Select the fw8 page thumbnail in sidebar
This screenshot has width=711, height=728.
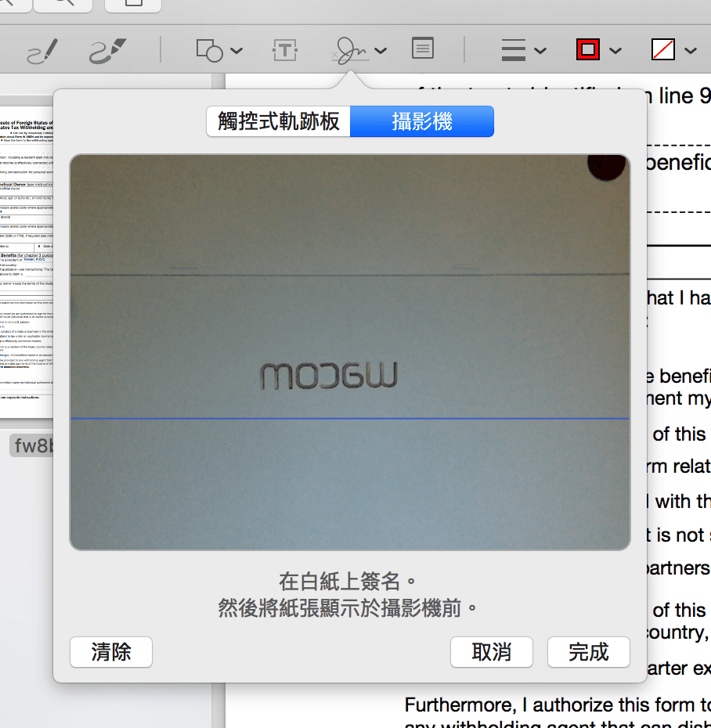coord(27,262)
